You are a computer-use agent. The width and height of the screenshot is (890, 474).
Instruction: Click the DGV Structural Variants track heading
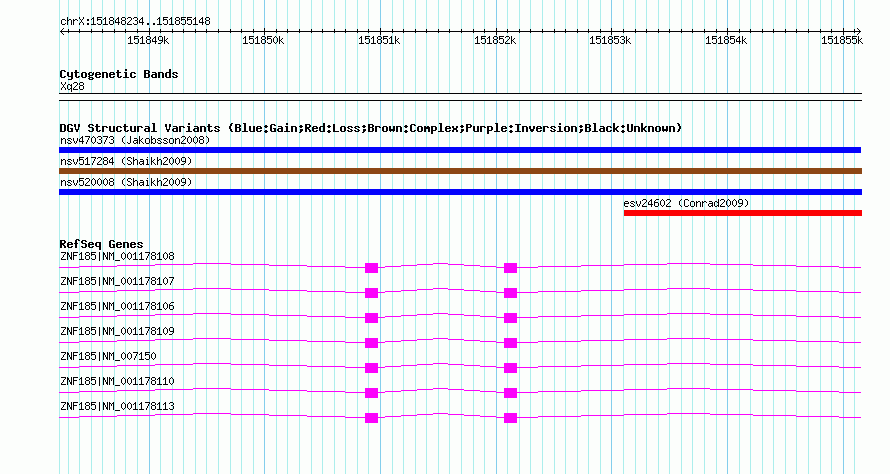[x=370, y=128]
